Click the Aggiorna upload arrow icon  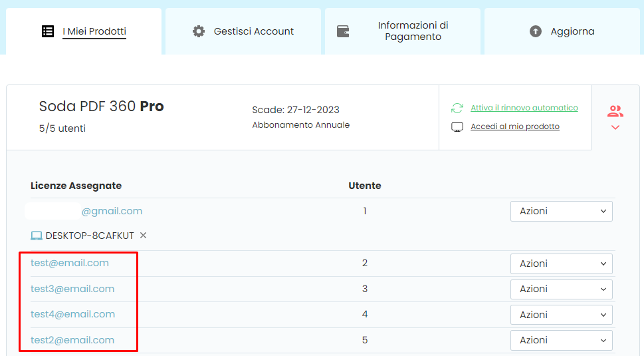pos(536,31)
